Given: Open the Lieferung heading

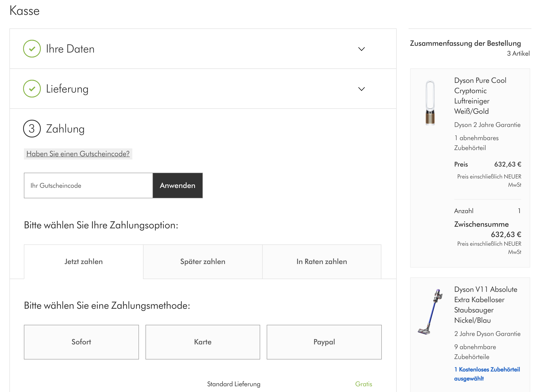Looking at the screenshot, I should (67, 89).
